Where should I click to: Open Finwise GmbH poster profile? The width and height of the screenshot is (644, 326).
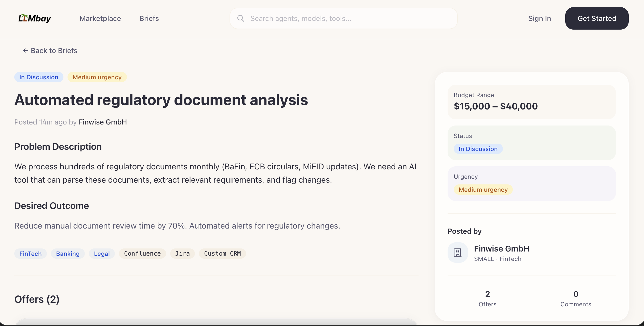pyautogui.click(x=502, y=249)
